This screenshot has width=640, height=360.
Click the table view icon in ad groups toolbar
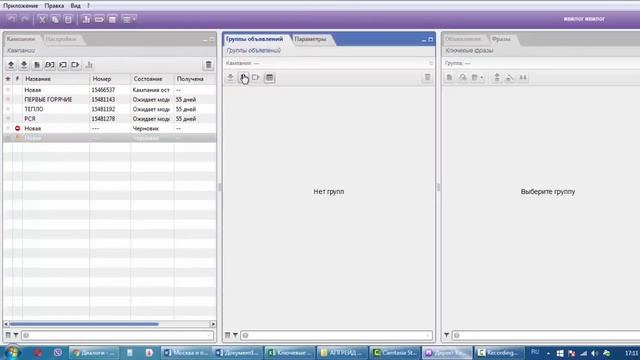click(x=269, y=78)
